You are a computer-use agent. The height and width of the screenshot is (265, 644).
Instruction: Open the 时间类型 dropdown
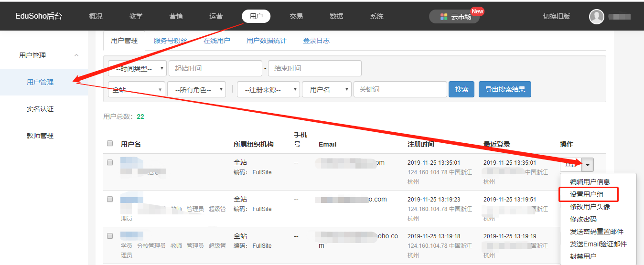tap(138, 68)
